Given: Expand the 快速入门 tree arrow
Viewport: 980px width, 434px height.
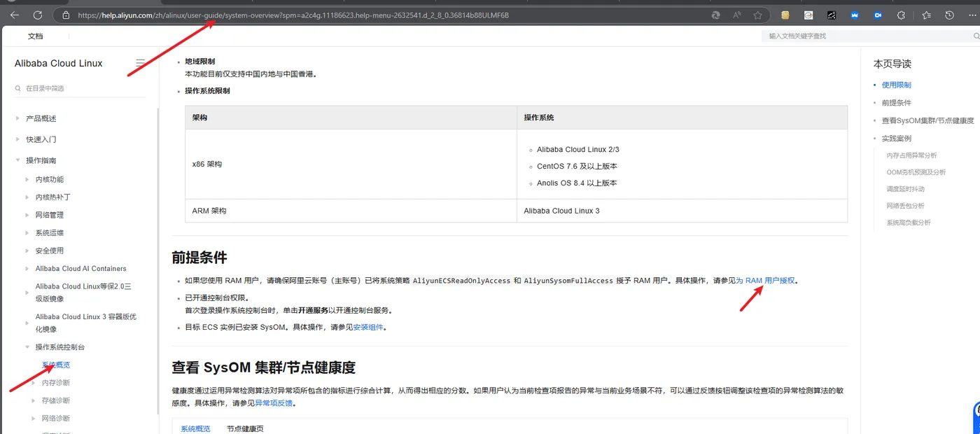Looking at the screenshot, I should tap(18, 139).
